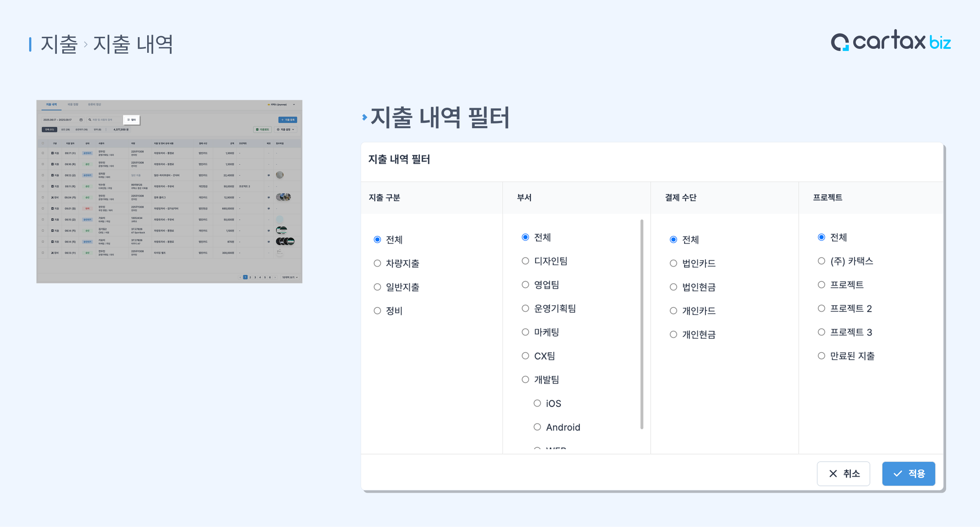Click the Excel 다운로드 icon button
Image resolution: width=980 pixels, height=527 pixels.
[x=258, y=130]
